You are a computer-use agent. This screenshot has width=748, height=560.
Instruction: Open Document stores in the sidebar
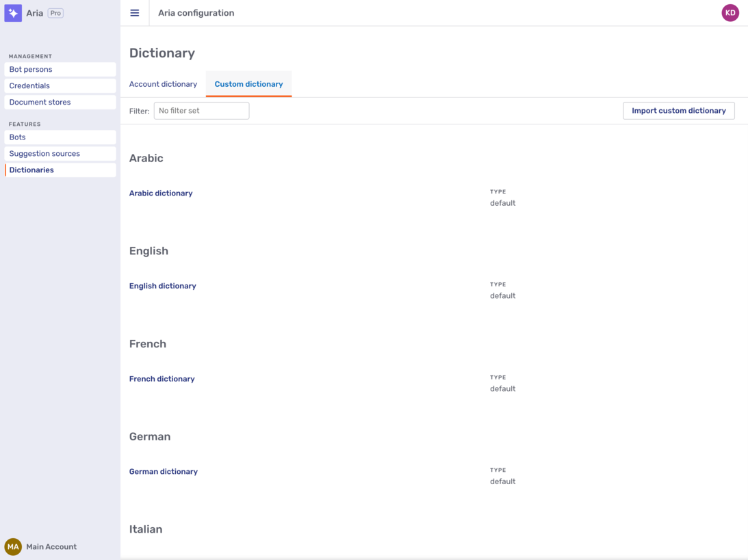click(60, 102)
